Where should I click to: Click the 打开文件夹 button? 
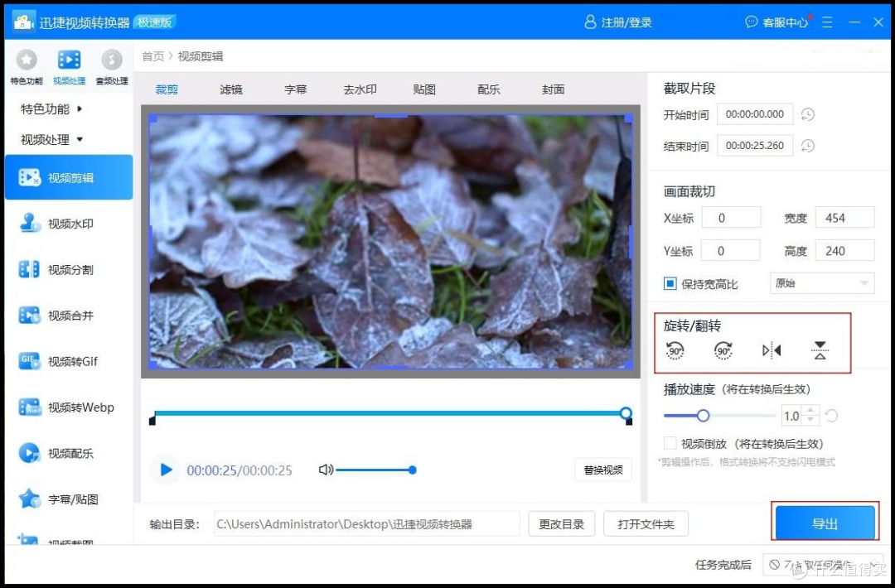[x=646, y=523]
